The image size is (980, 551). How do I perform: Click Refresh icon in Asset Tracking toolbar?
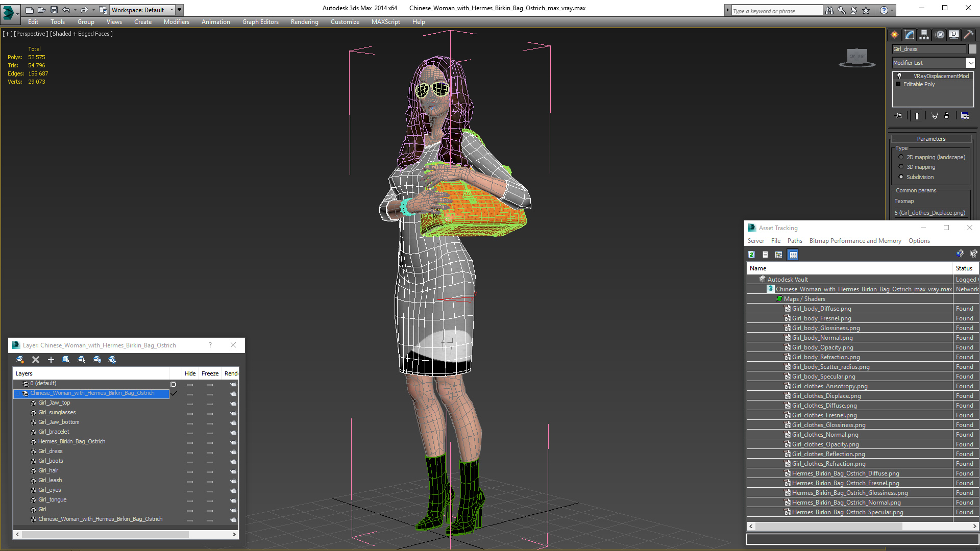click(x=751, y=255)
